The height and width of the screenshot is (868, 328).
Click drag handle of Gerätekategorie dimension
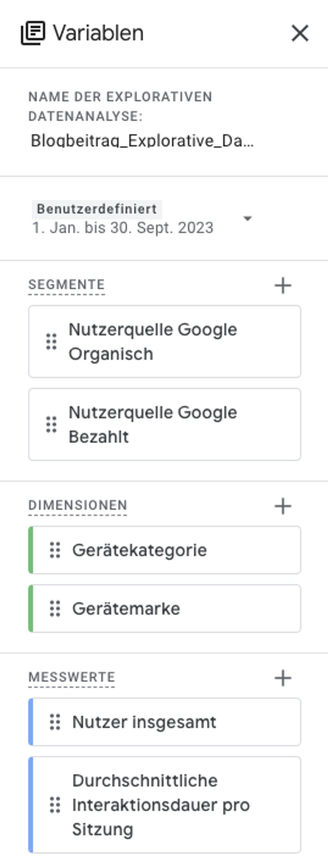55,550
